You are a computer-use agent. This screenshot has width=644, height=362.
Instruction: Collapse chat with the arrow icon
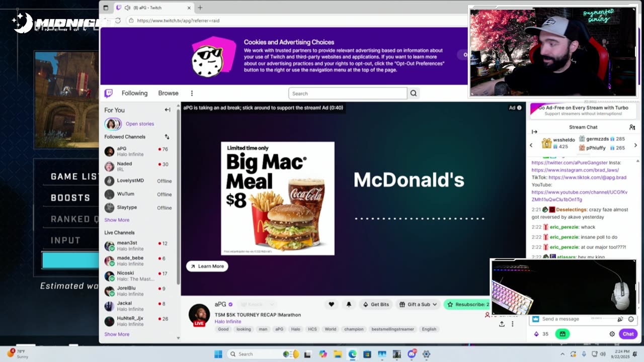[x=534, y=132]
